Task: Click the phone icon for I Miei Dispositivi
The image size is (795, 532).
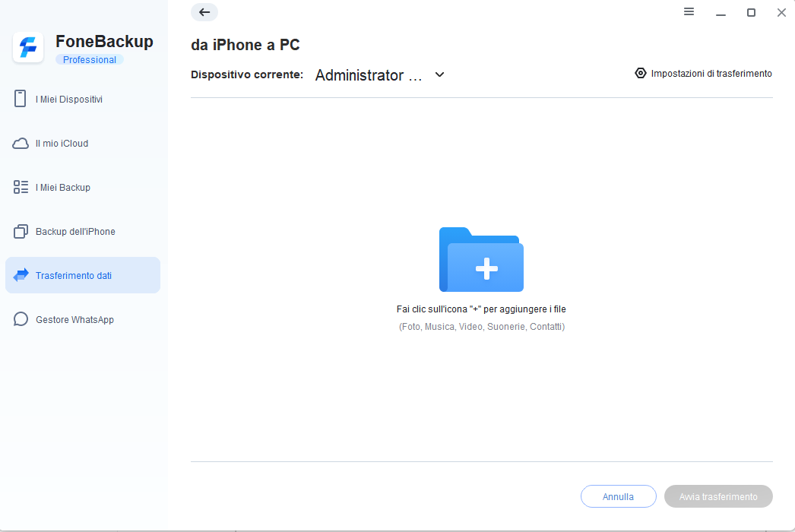Action: [21, 98]
